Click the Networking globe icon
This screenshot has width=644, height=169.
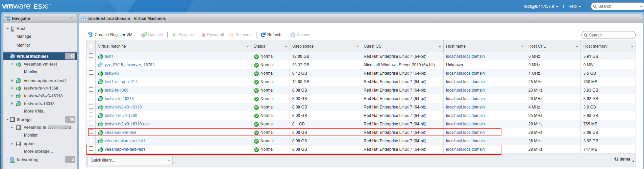pyautogui.click(x=13, y=160)
